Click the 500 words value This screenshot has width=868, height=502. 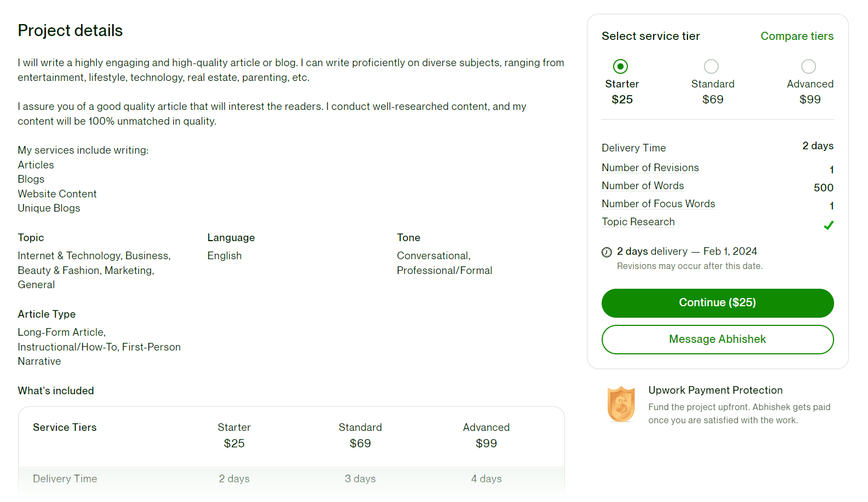[823, 188]
